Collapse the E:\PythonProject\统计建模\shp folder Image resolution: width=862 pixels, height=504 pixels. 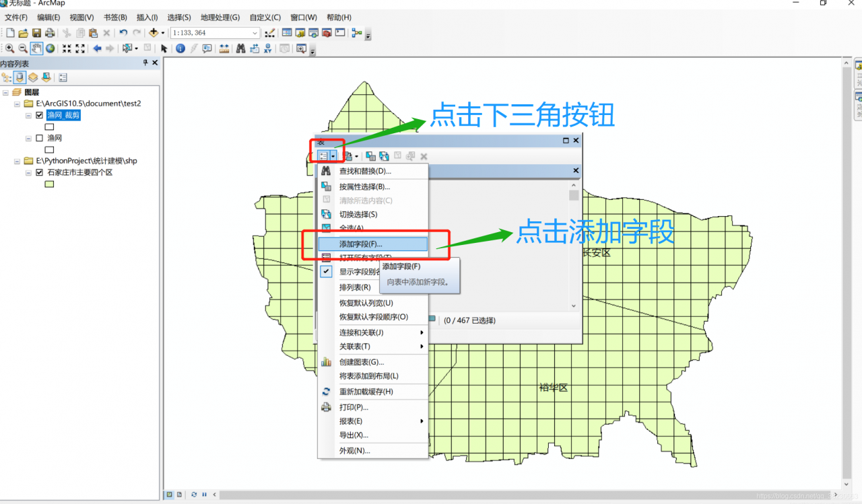[17, 161]
